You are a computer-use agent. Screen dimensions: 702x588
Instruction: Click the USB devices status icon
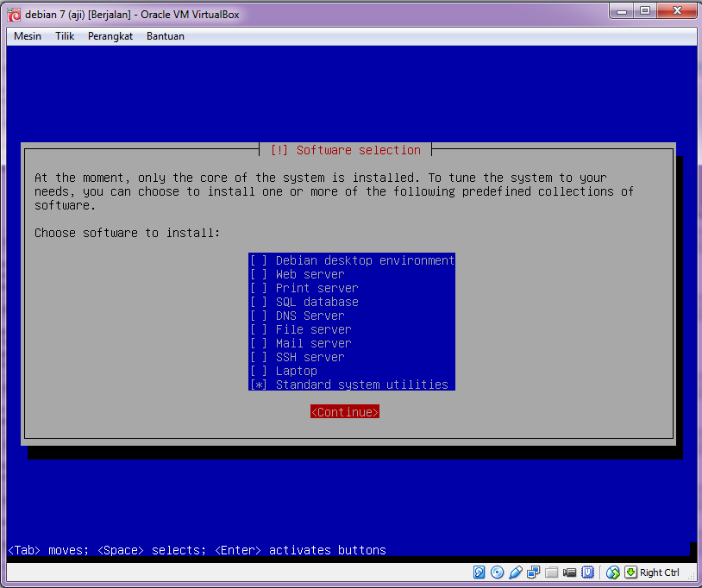(516, 572)
